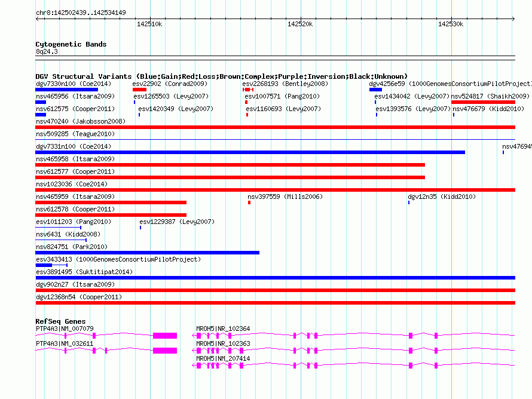Screen dimensions: 532x399
Task: Open MROH5|NR_102364 transcript label
Action: tap(223, 329)
